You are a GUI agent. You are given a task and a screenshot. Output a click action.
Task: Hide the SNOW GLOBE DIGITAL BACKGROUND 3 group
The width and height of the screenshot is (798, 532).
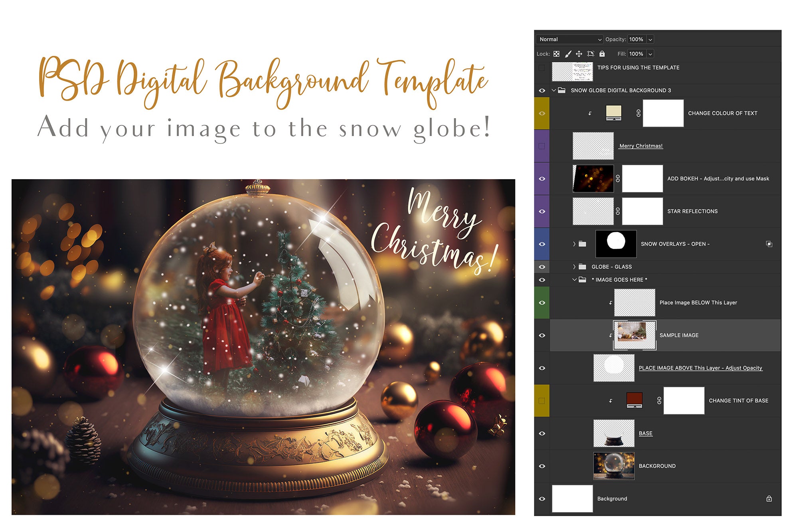[542, 90]
